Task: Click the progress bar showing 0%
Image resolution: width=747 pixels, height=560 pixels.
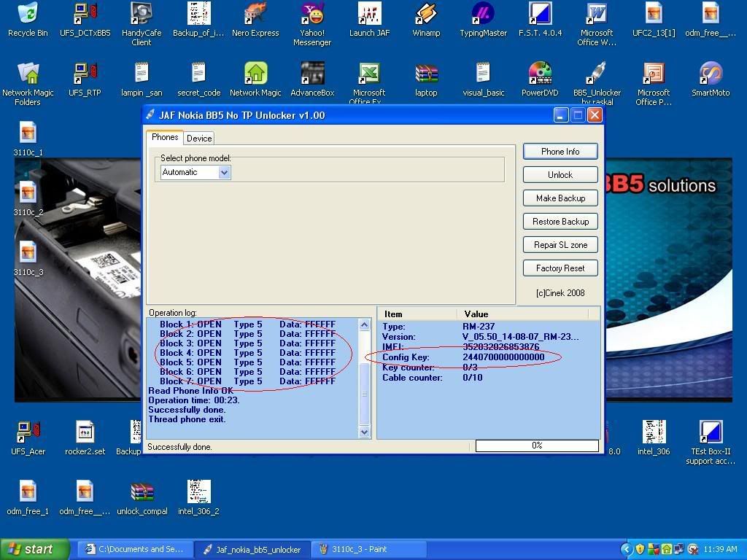Action: pyautogui.click(x=537, y=446)
